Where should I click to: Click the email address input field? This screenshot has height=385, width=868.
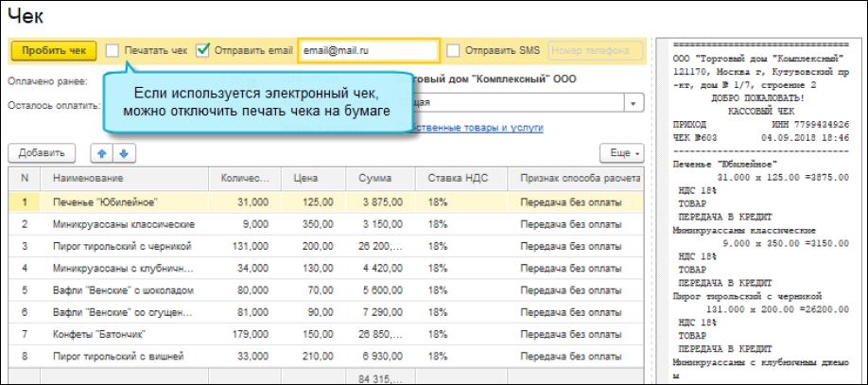[367, 50]
